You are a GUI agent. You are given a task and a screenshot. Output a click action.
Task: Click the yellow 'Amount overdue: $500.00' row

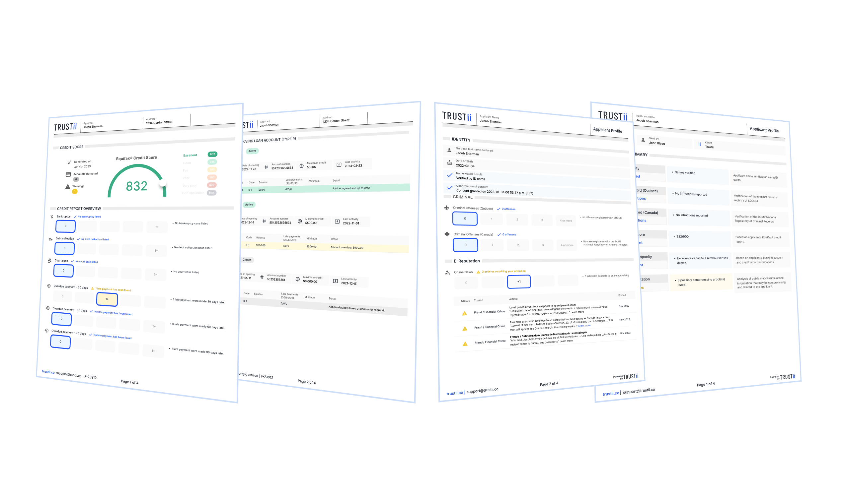tap(325, 247)
